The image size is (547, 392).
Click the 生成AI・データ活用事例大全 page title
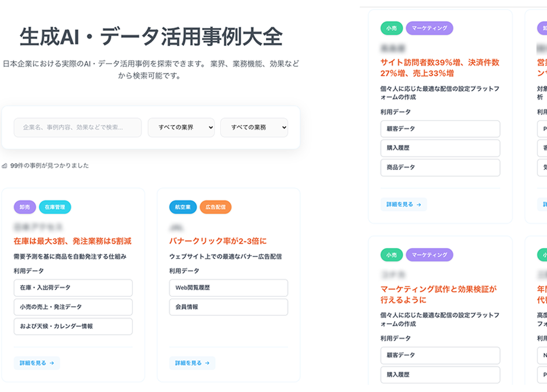coord(151,37)
